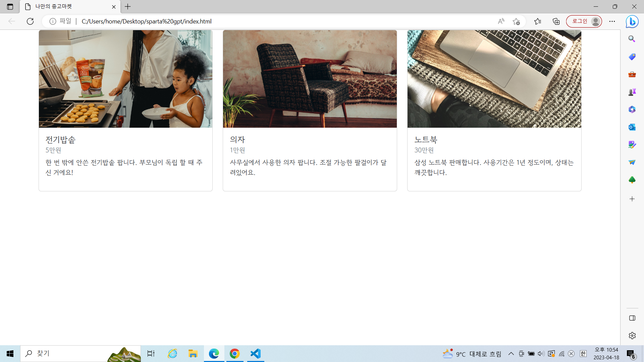Click the 전기밥솥 description paragraph
The image size is (644, 362).
(x=124, y=168)
